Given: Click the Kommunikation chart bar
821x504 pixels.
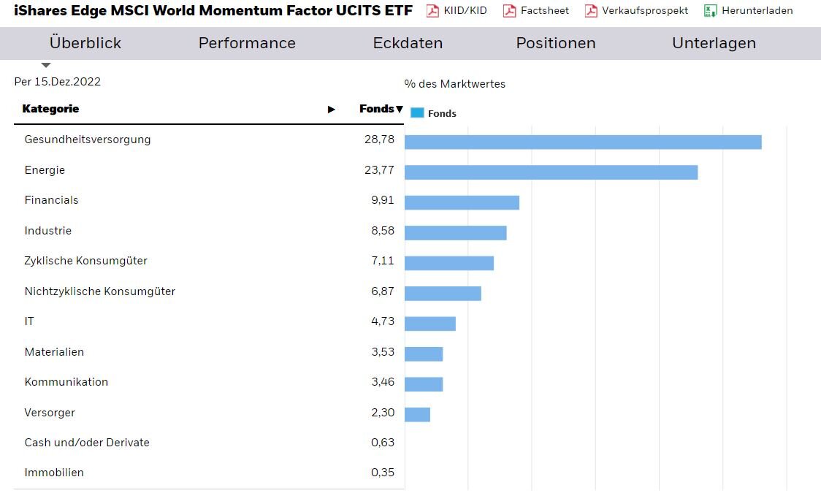Looking at the screenshot, I should pyautogui.click(x=424, y=385).
